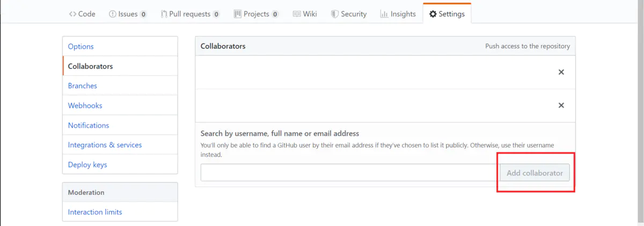View the Insights tab
Screen dimensions: 644x226
click(398, 14)
